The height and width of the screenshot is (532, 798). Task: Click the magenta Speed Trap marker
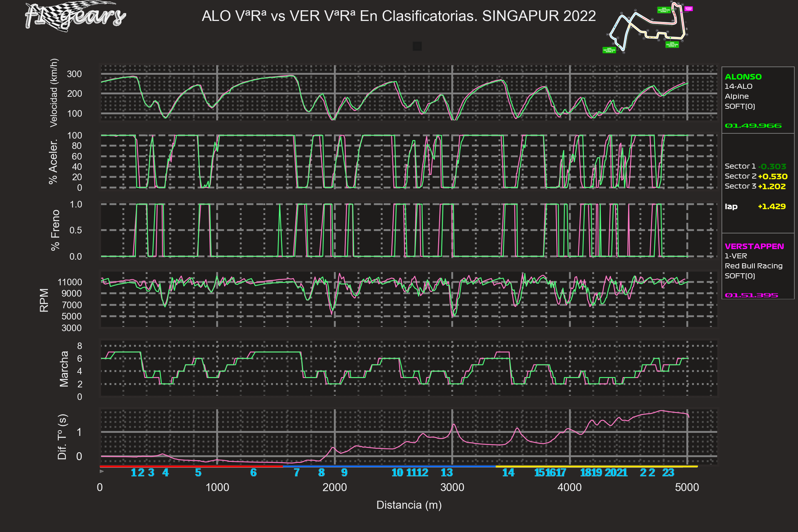point(688,9)
